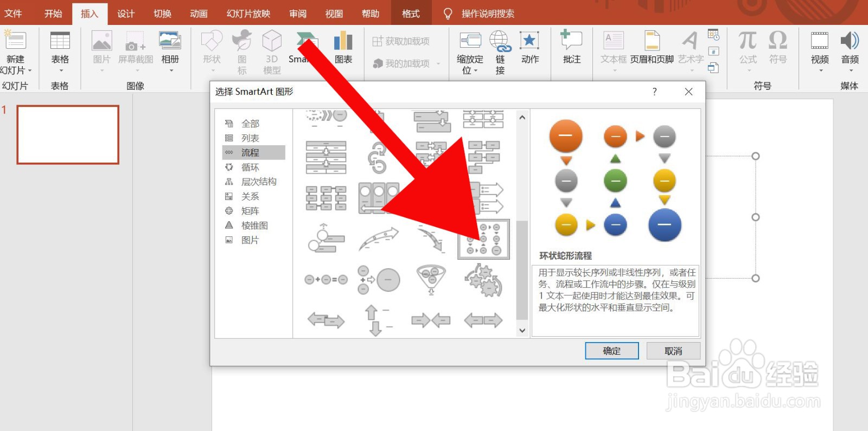
Task: Switch to the View (视图) tab
Action: click(334, 14)
